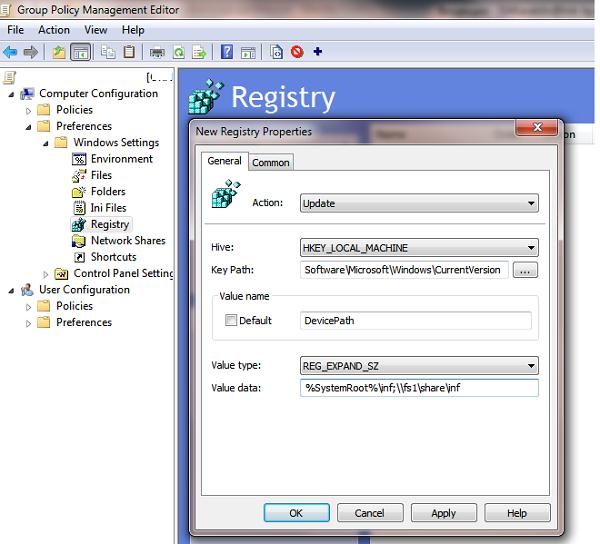
Task: Click the blue Help question mark icon
Action: (x=227, y=52)
